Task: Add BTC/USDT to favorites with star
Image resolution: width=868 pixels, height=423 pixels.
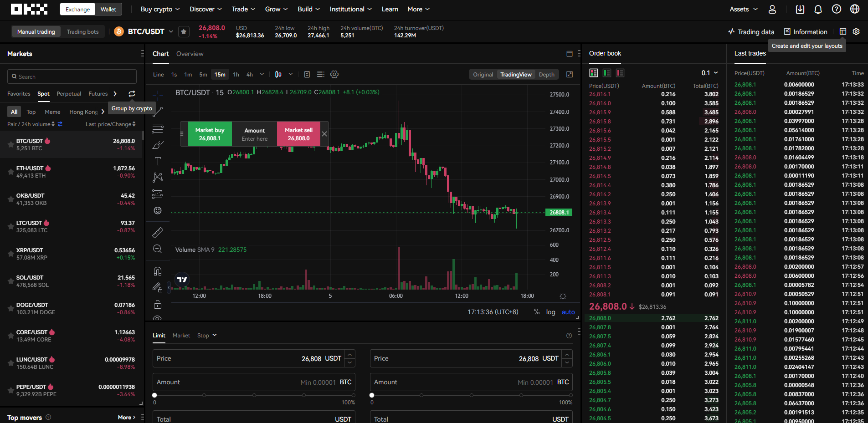Action: click(184, 31)
